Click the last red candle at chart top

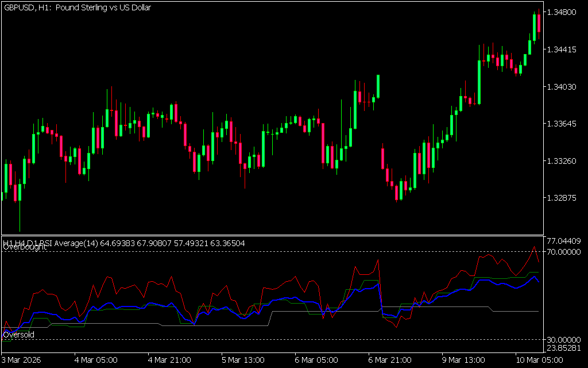pyautogui.click(x=539, y=23)
